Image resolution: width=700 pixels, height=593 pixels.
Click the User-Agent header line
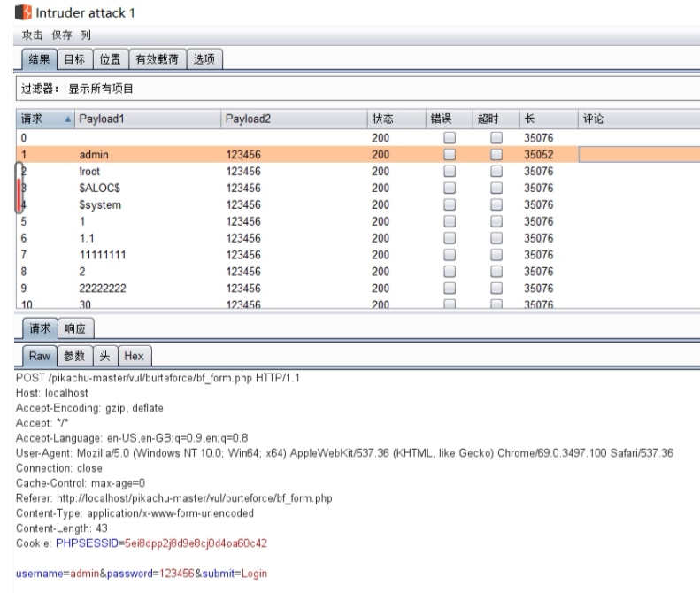point(344,453)
